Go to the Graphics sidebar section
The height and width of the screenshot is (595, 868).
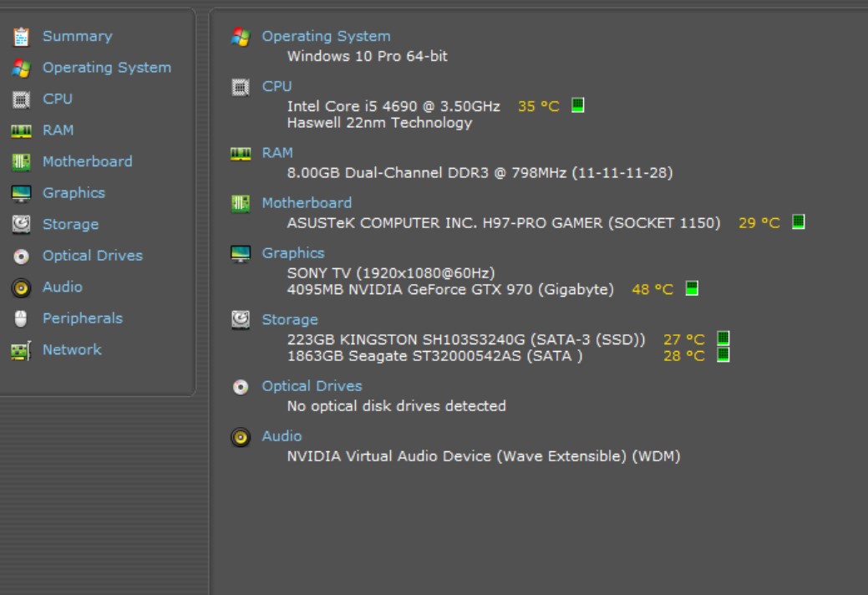(74, 193)
